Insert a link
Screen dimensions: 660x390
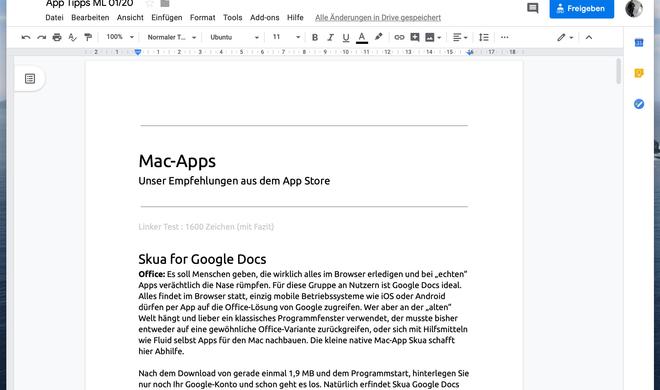pos(399,37)
